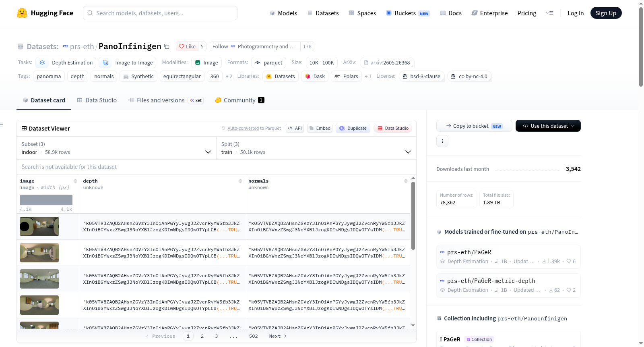Switch to Dataset card tab
The width and height of the screenshot is (644, 347).
44,100
